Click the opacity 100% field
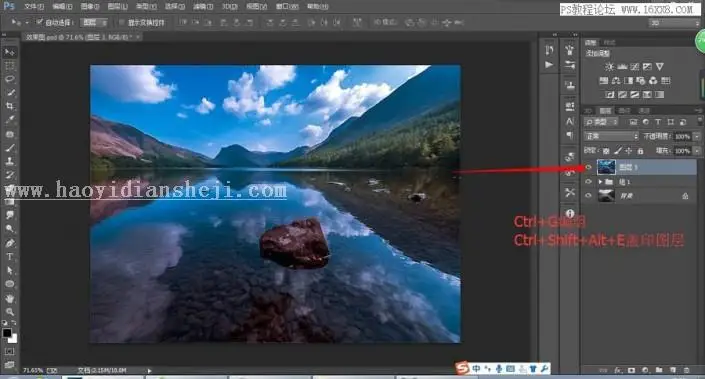The image size is (705, 379). point(683,136)
